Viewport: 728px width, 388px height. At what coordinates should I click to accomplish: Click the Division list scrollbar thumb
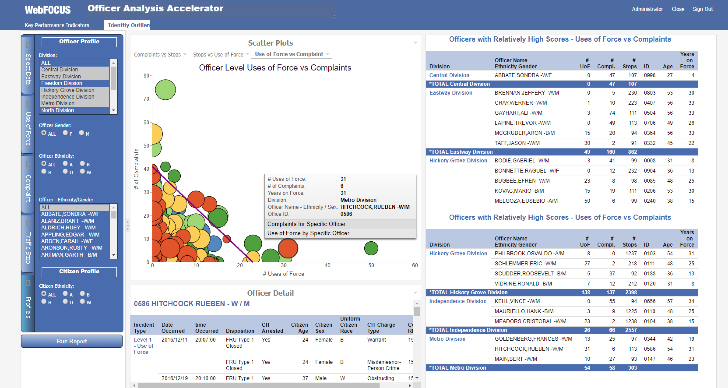113,78
